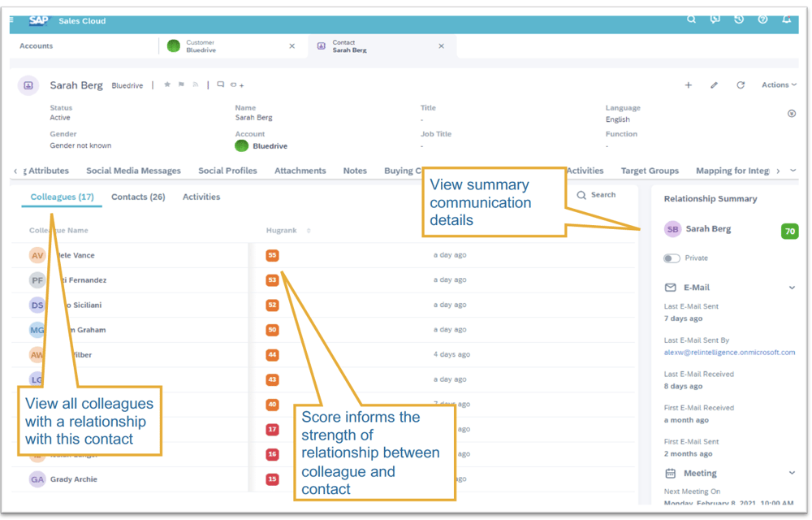
Task: Click the GA avatar in the colleague list
Action: pyautogui.click(x=37, y=479)
